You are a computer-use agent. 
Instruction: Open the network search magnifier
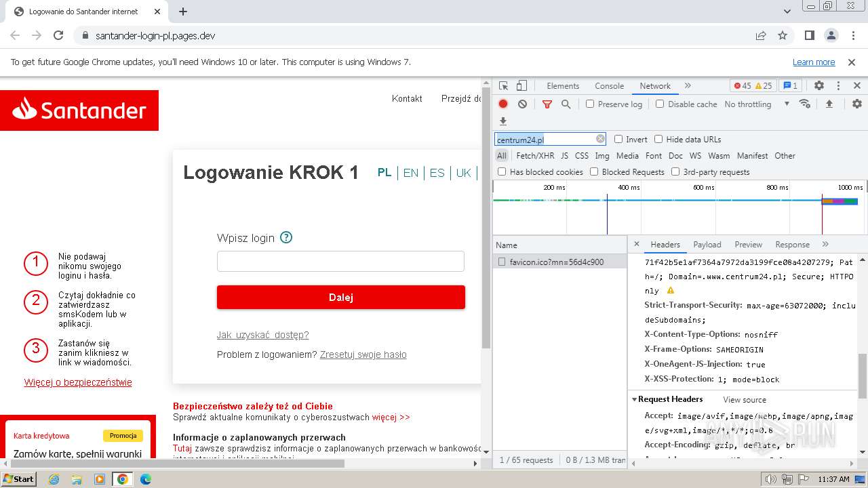pyautogui.click(x=566, y=104)
